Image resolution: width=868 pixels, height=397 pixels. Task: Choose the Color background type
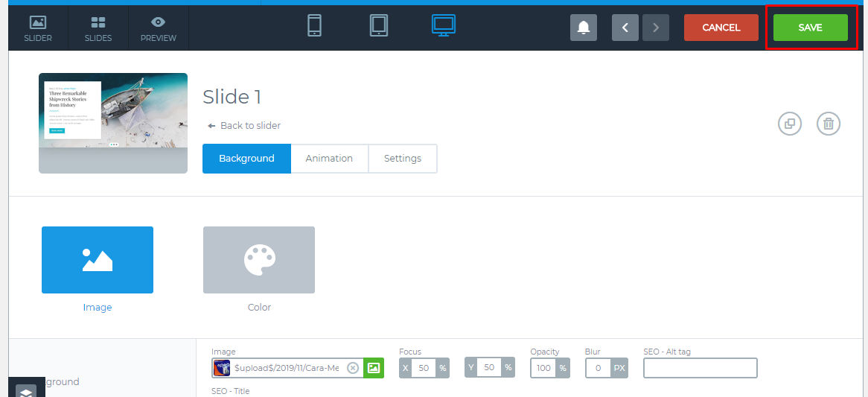click(x=259, y=260)
